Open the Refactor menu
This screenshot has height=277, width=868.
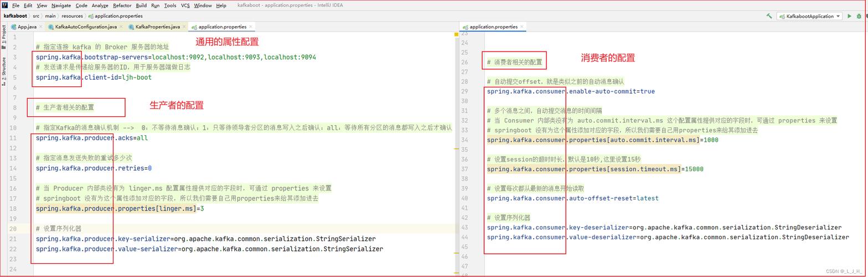(x=122, y=6)
